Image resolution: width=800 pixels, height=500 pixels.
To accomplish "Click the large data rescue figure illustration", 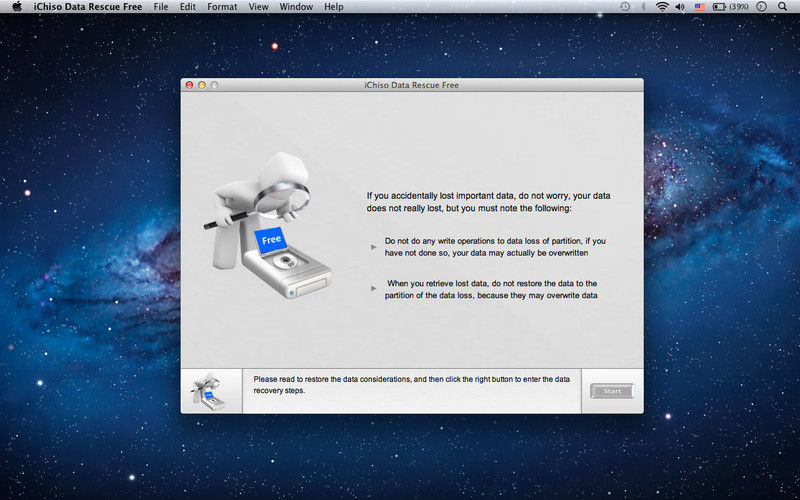I will tap(267, 225).
